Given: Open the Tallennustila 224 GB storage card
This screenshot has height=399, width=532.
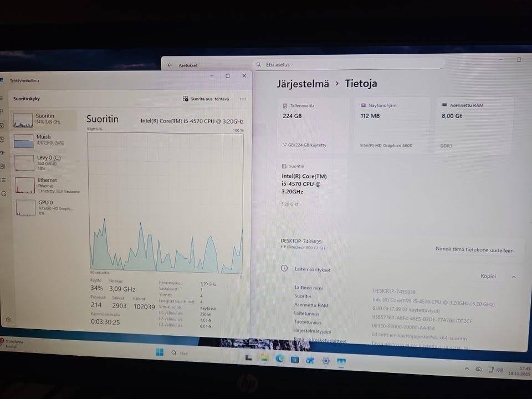Looking at the screenshot, I should (313, 126).
